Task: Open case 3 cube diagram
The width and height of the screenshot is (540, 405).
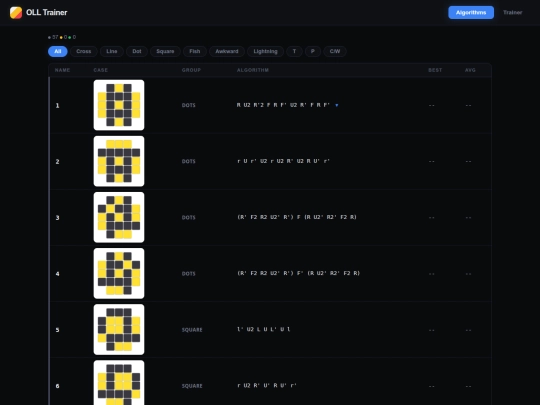Action: click(119, 217)
